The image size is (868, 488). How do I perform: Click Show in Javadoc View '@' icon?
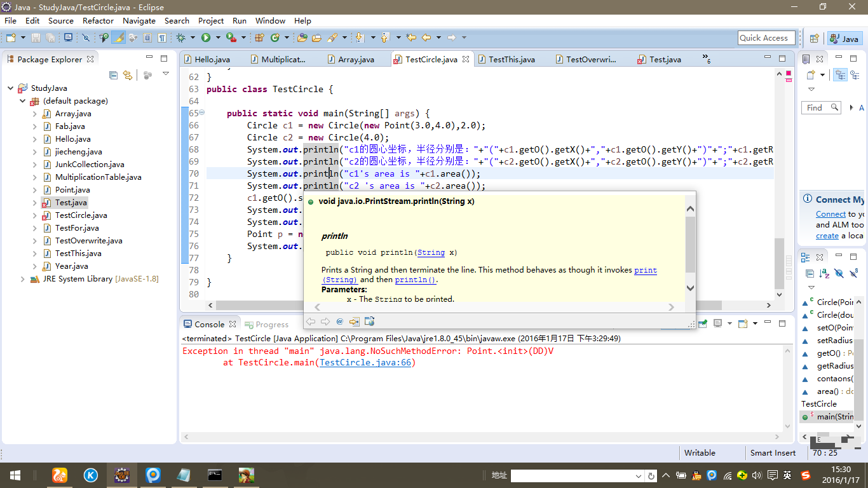[x=340, y=322]
